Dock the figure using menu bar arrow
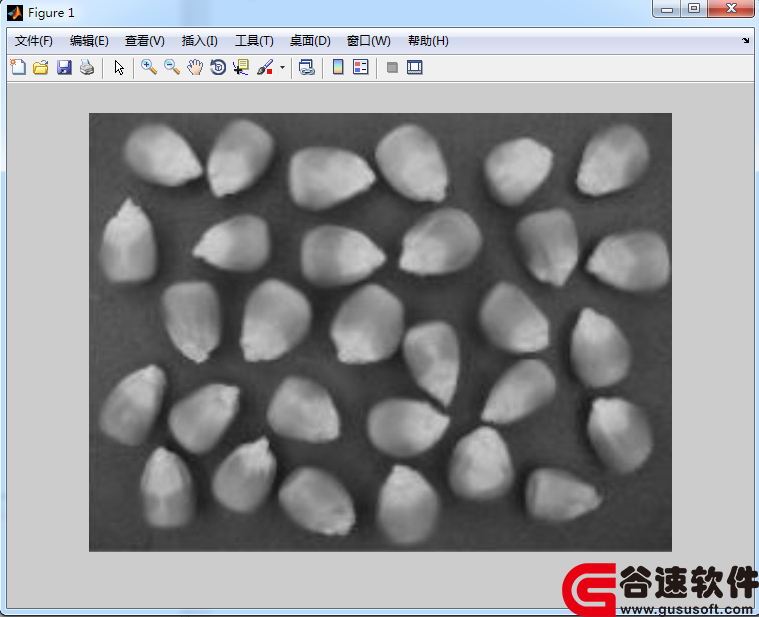This screenshot has height=617, width=759. (x=745, y=41)
